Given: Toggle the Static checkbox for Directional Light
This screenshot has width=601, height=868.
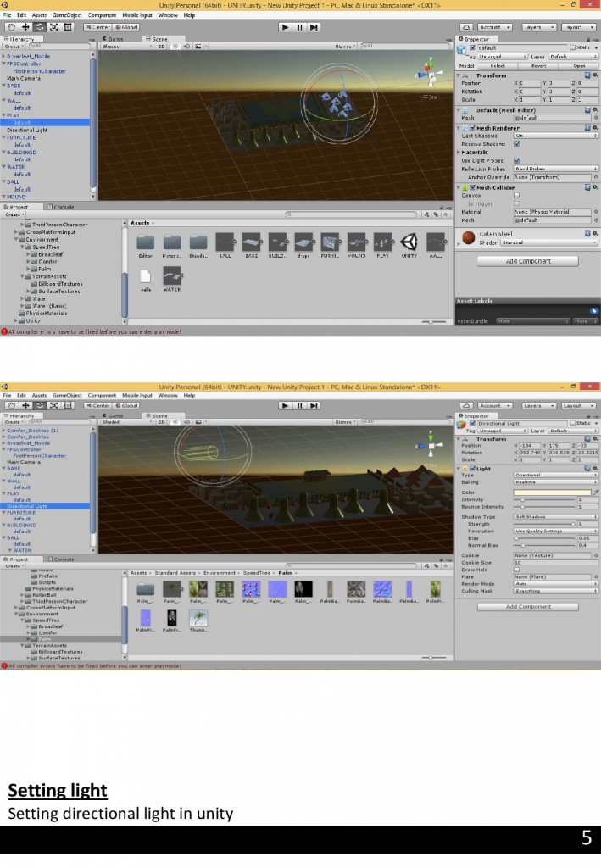Looking at the screenshot, I should tap(574, 423).
